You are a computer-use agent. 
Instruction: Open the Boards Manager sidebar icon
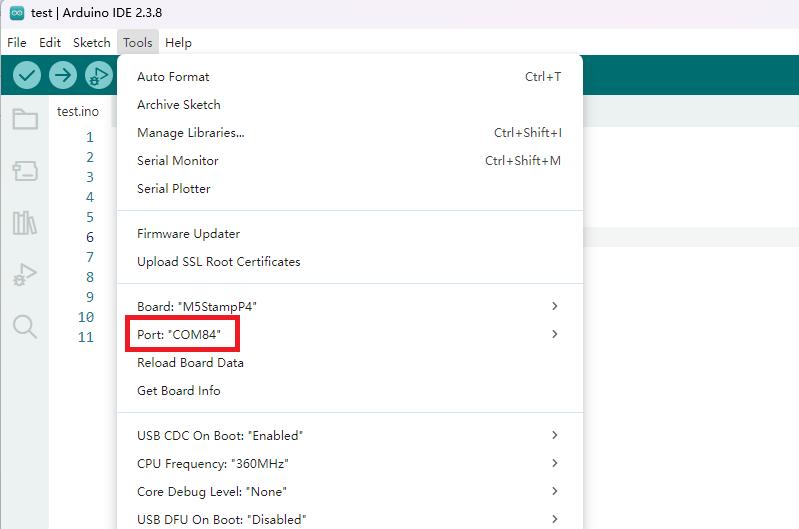(25, 172)
